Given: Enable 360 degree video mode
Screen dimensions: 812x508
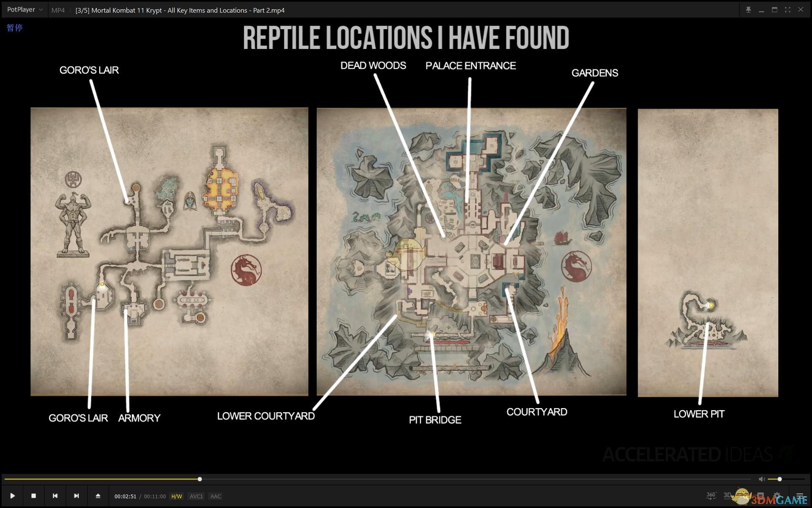Looking at the screenshot, I should point(711,496).
